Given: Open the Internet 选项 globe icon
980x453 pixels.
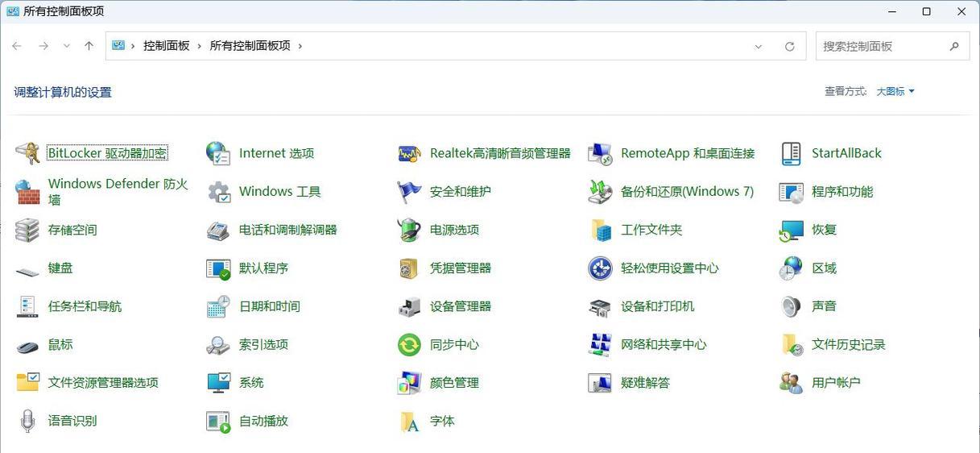Looking at the screenshot, I should 218,153.
